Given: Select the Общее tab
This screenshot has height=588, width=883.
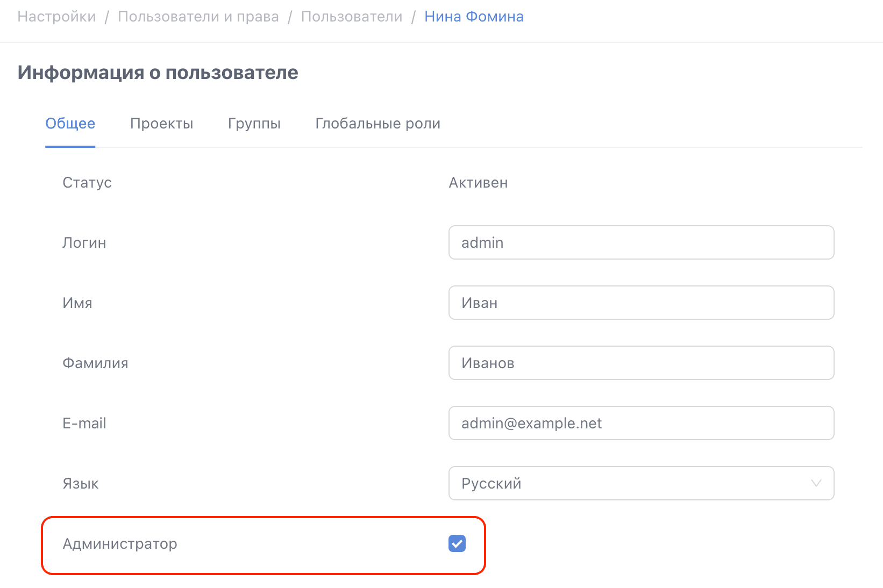Looking at the screenshot, I should tap(70, 124).
